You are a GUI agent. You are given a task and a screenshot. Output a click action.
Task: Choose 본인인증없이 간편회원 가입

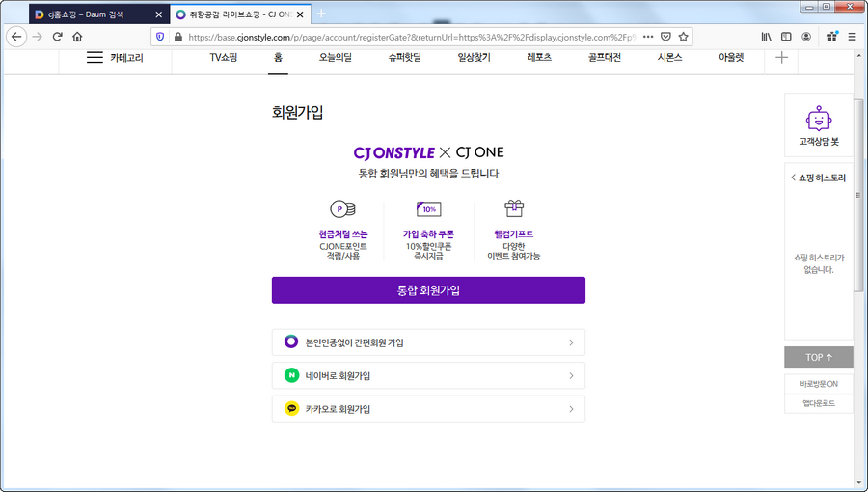[428, 342]
